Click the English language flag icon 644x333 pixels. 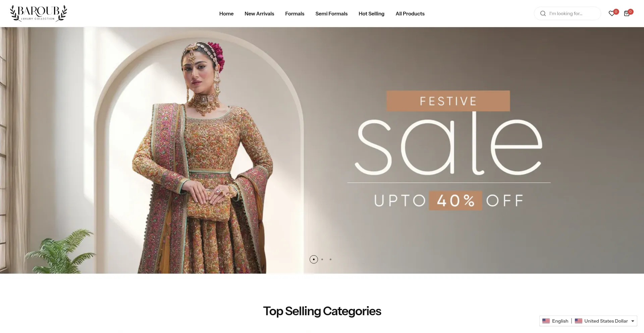click(546, 321)
